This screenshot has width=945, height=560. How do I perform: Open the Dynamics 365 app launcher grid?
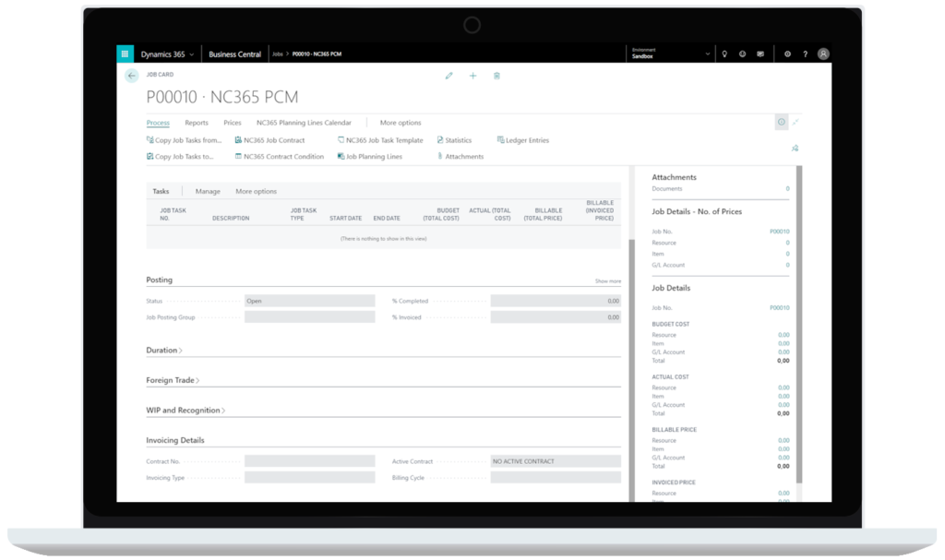126,54
